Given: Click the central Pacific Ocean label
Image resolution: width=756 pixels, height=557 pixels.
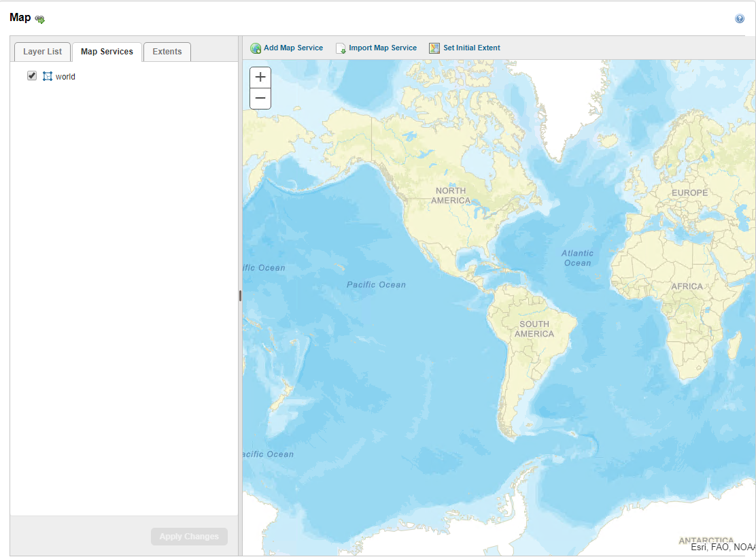Looking at the screenshot, I should pyautogui.click(x=376, y=284).
